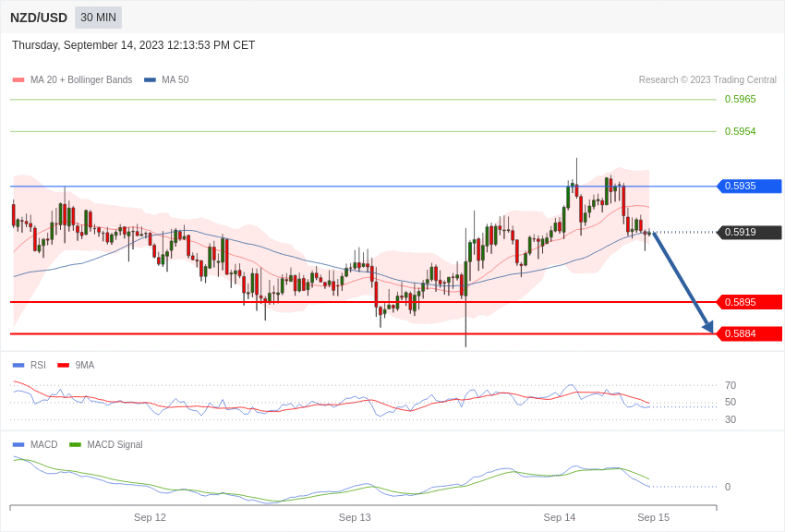Screen dimensions: 785x532
Task: Click the MACD 0 axis value
Action: (728, 487)
